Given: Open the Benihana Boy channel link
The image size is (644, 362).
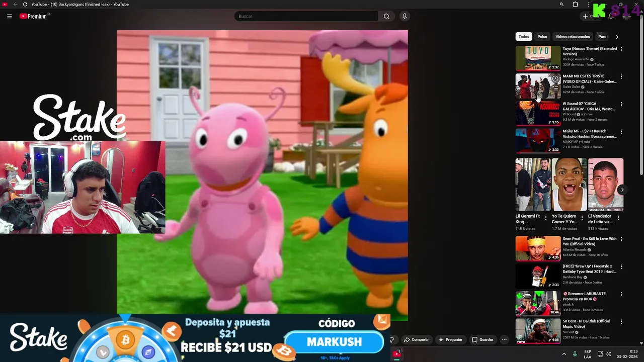Looking at the screenshot, I should (x=573, y=277).
